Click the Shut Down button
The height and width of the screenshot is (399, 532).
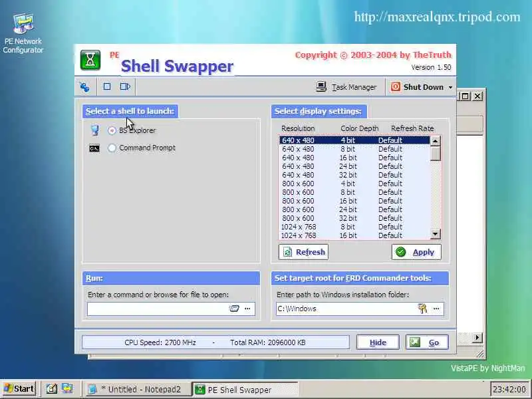pos(417,87)
